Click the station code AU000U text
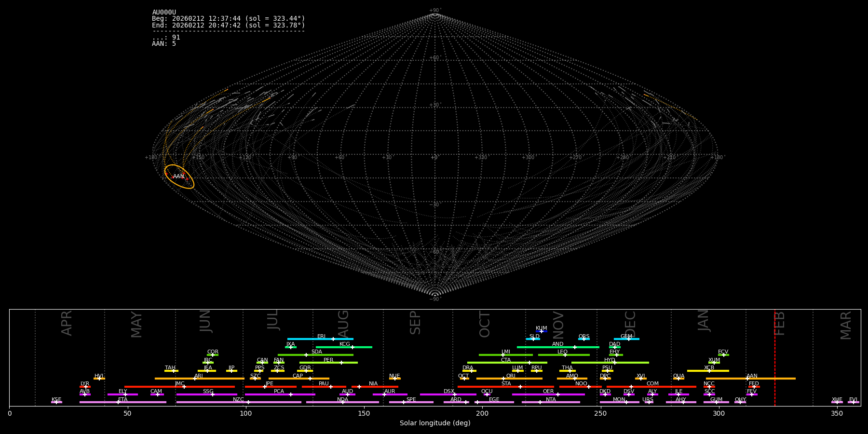The height and width of the screenshot is (434, 868). [x=164, y=13]
